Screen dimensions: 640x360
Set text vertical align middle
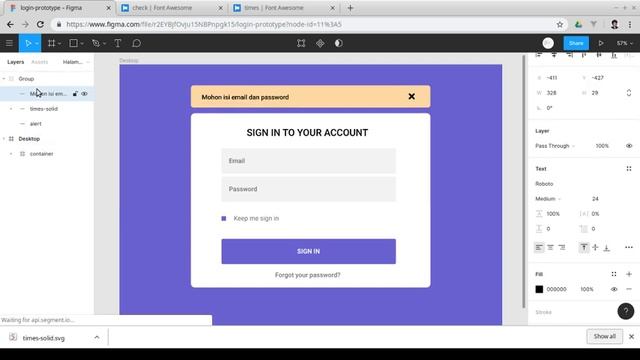(x=596, y=247)
